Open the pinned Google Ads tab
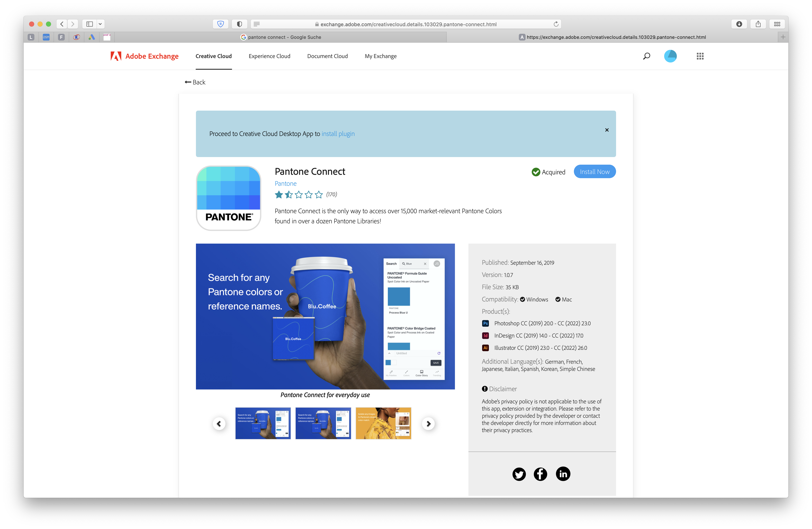 pos(92,37)
